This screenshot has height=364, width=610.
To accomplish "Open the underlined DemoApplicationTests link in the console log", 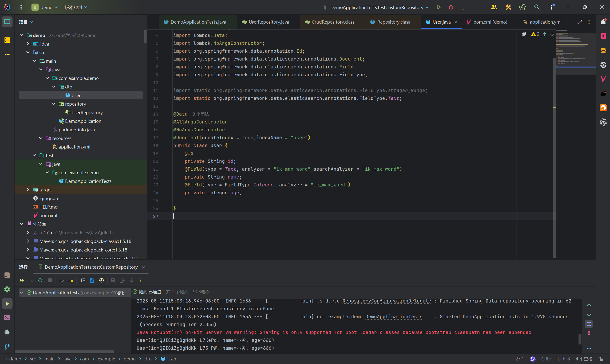I will point(394,317).
